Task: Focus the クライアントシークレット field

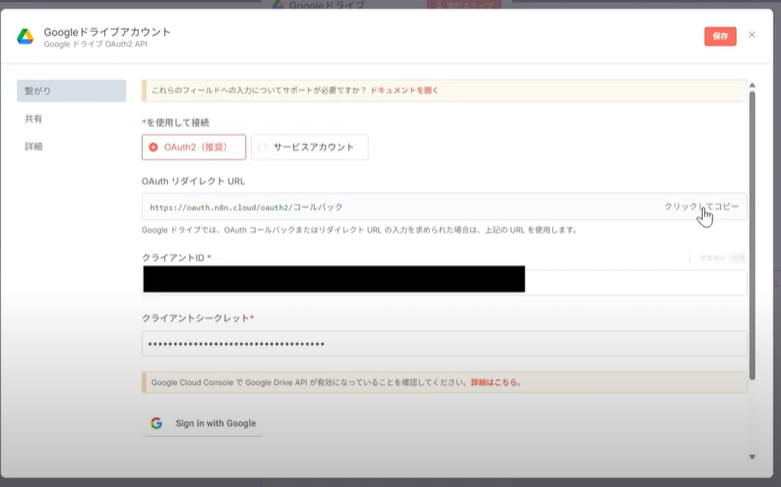Action: tap(444, 344)
